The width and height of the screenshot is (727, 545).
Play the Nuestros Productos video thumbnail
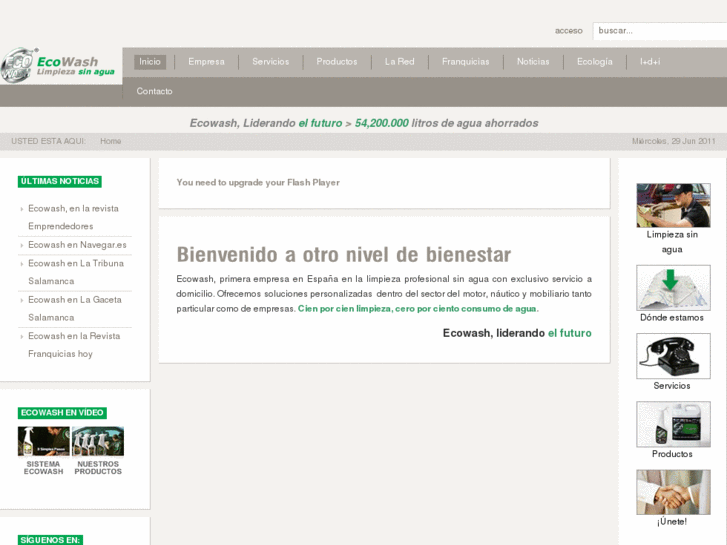[x=98, y=442]
